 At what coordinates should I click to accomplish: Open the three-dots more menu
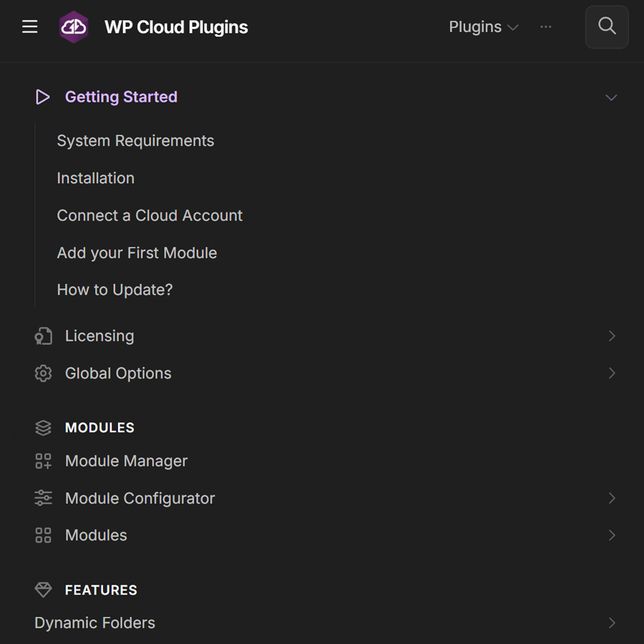click(x=546, y=27)
